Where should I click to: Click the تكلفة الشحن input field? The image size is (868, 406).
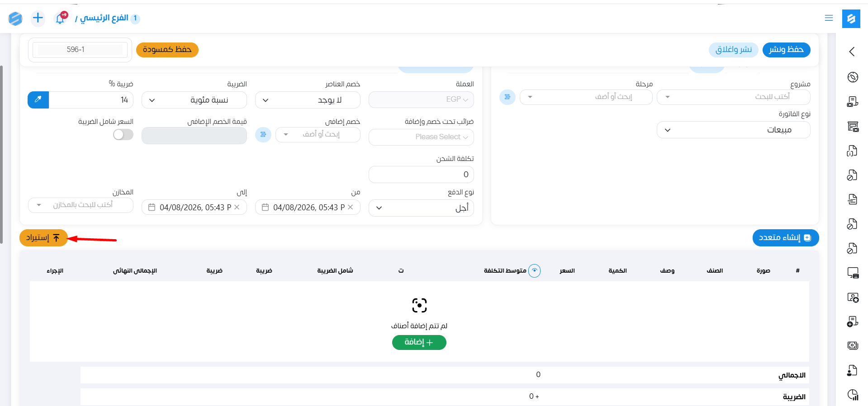(421, 175)
